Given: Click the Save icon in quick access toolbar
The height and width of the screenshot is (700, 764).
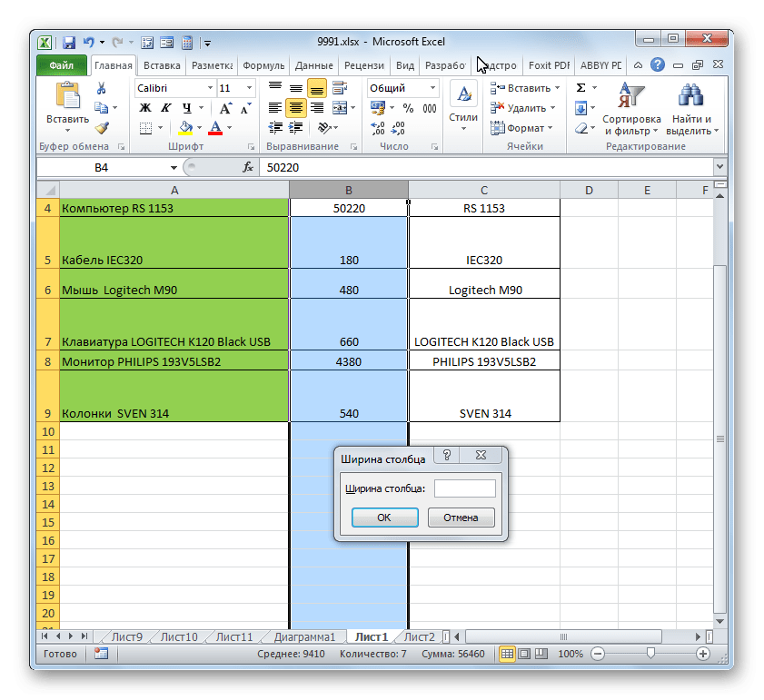Looking at the screenshot, I should (x=69, y=43).
